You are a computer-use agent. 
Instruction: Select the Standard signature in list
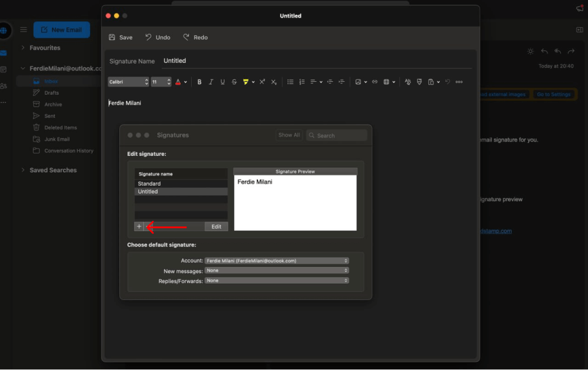click(x=149, y=184)
